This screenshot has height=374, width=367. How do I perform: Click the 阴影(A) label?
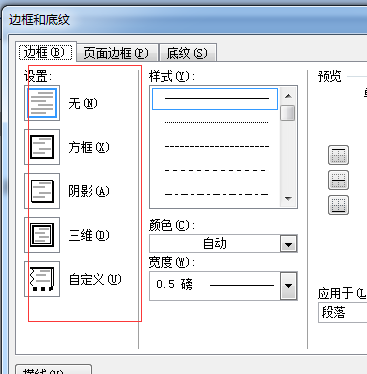tap(89, 191)
